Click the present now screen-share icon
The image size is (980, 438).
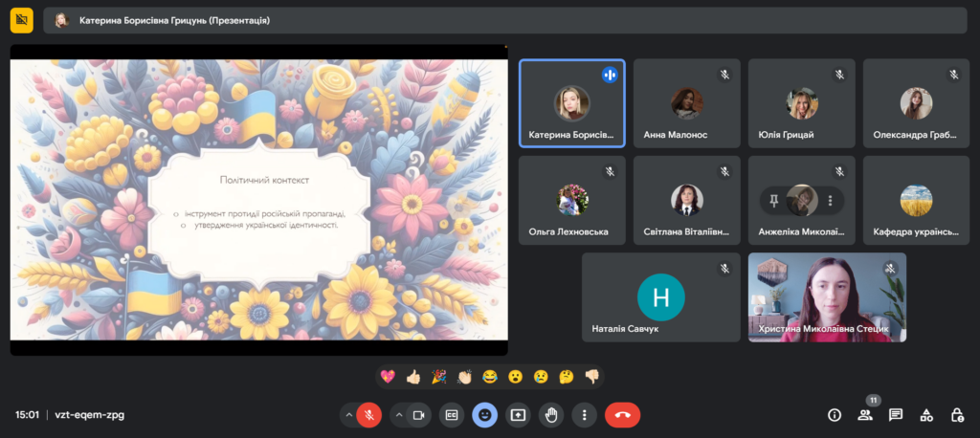click(x=518, y=415)
